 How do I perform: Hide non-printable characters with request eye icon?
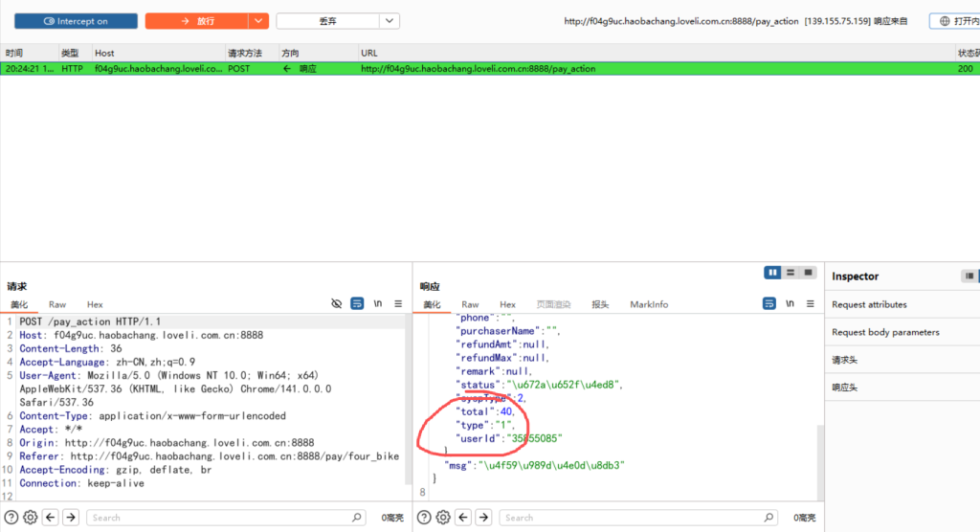[x=336, y=303]
